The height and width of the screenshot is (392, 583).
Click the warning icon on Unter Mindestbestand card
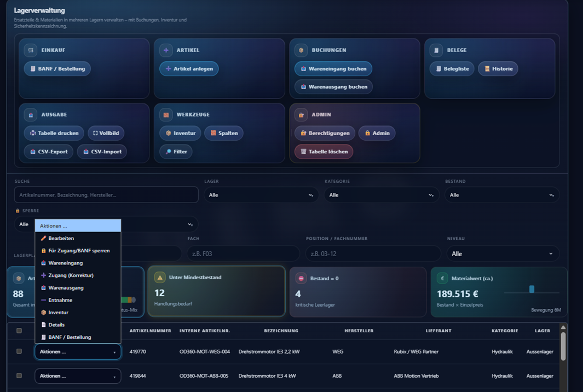coord(160,278)
